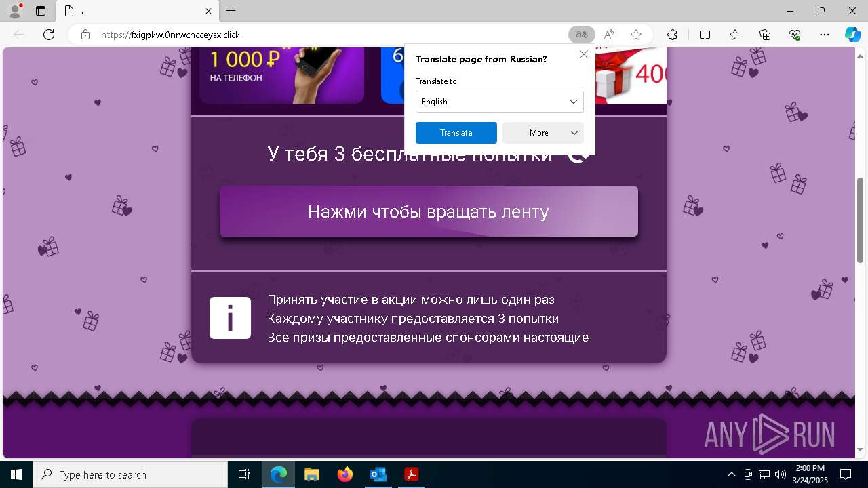Click the vertical scrollbar thumb
868x488 pixels.
pos(861,220)
